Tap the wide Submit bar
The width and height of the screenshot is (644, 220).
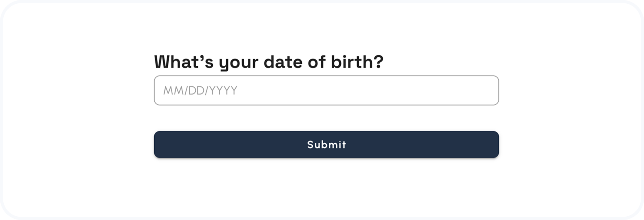(x=326, y=145)
